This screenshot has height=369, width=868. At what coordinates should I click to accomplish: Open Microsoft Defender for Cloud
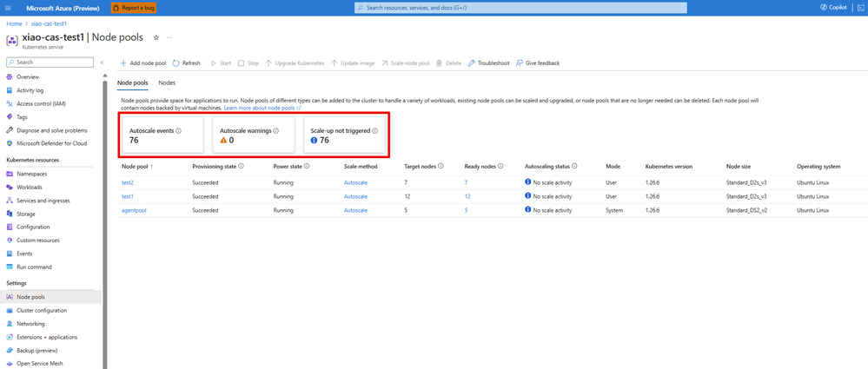coord(51,143)
